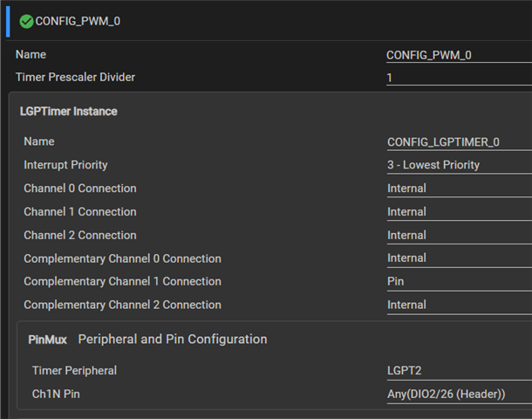Click the Peripheral and Pin Configuration label

[x=173, y=340]
